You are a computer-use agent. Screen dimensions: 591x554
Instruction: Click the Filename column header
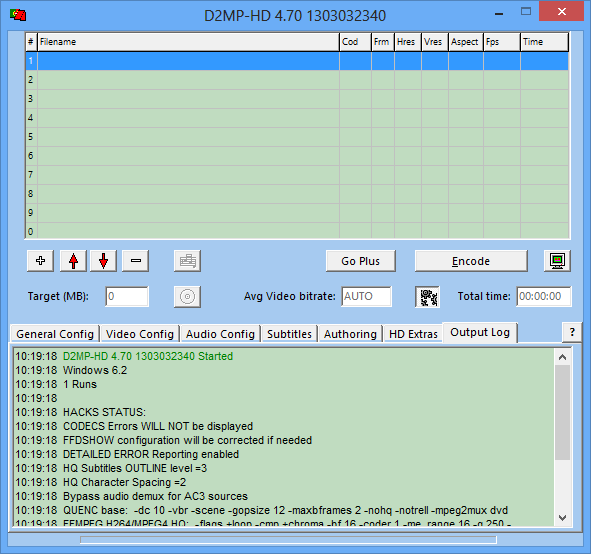(188, 42)
